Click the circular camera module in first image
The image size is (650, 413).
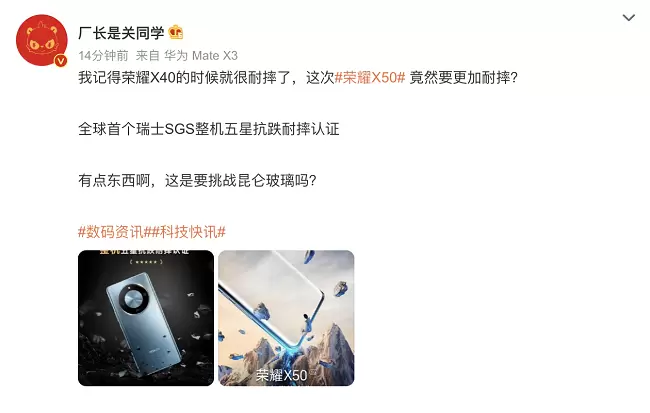134,299
